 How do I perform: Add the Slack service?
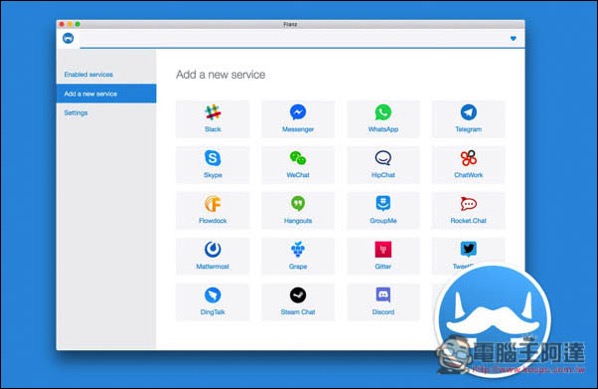213,119
